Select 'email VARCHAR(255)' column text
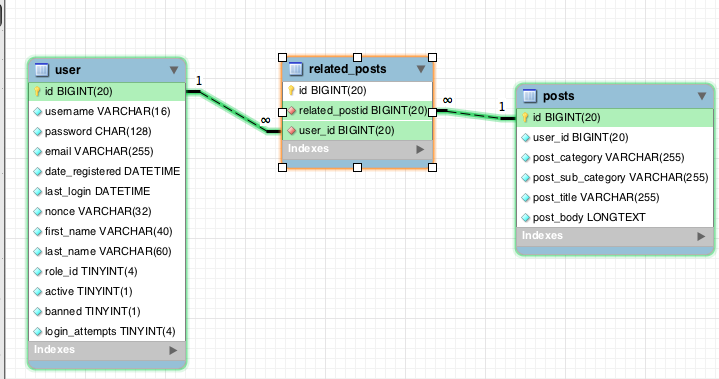The height and width of the screenshot is (379, 719). click(99, 151)
